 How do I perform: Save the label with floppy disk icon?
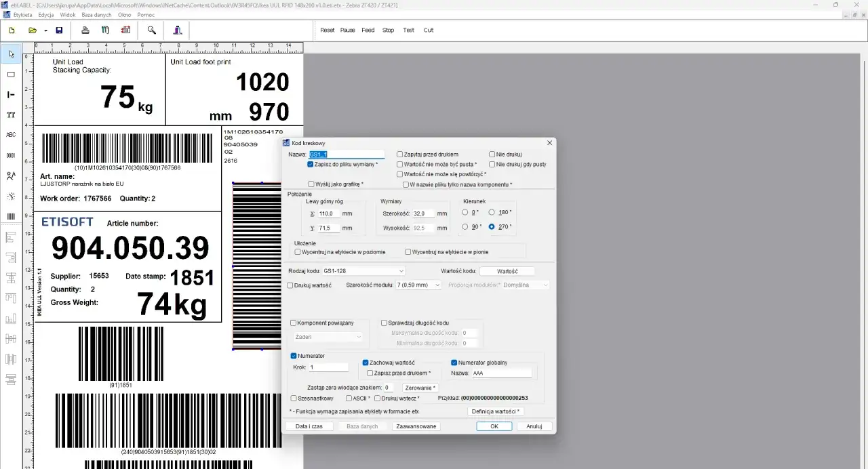point(59,30)
